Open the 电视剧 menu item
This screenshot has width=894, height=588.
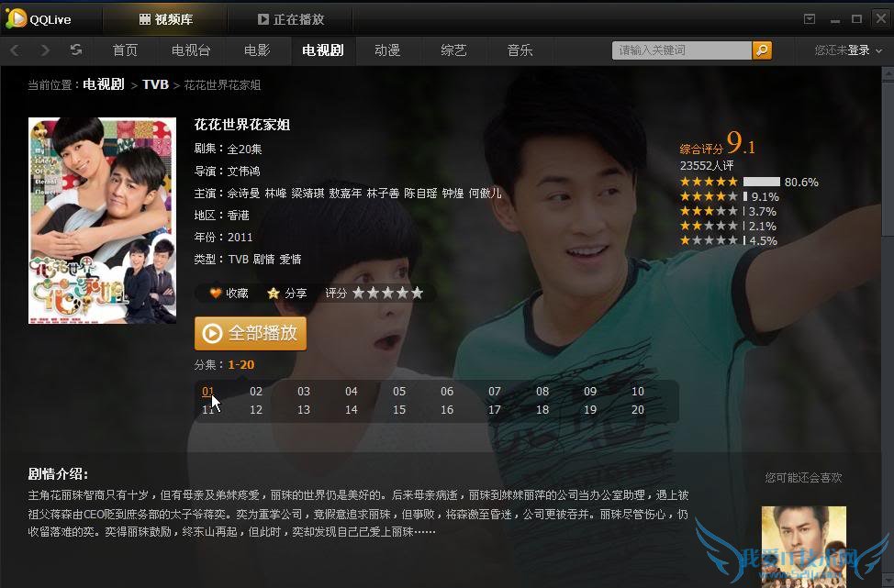coord(323,50)
